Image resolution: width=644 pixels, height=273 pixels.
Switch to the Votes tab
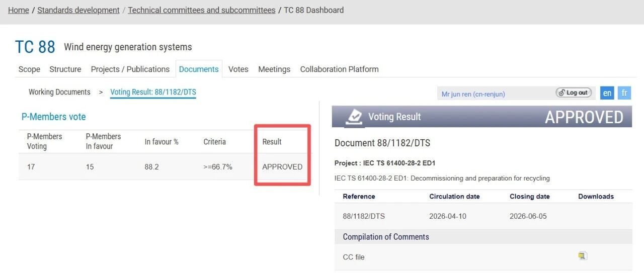(238, 69)
